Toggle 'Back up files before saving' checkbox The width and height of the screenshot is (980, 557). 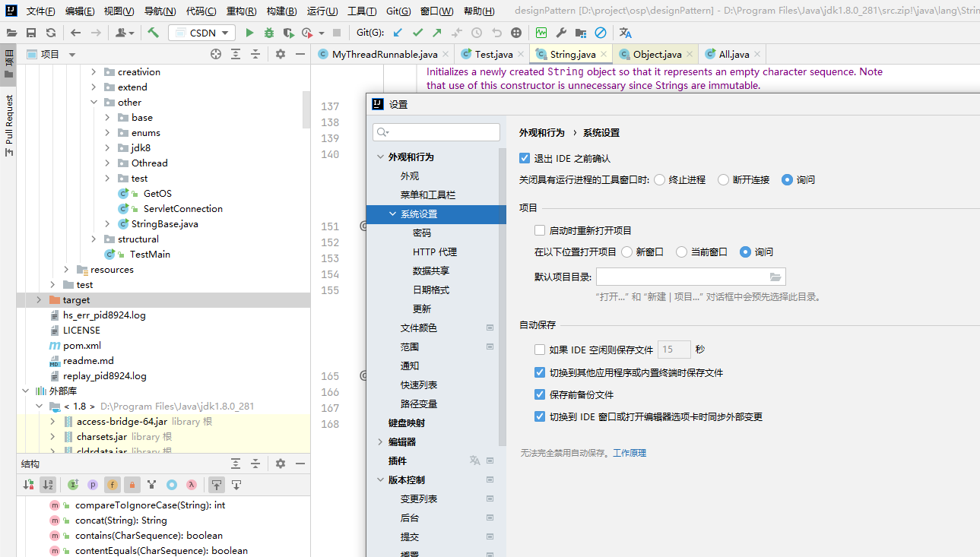(540, 394)
